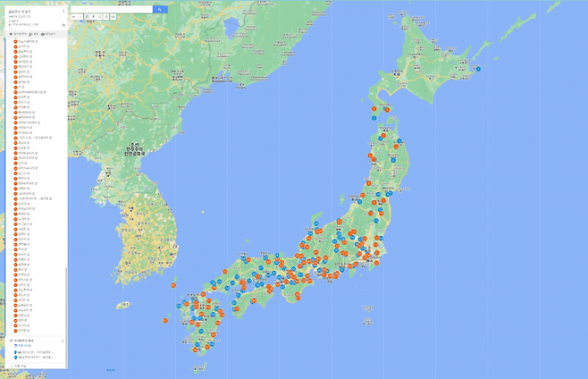Click the blue magnifier search button
The height and width of the screenshot is (379, 588).
coord(160,9)
